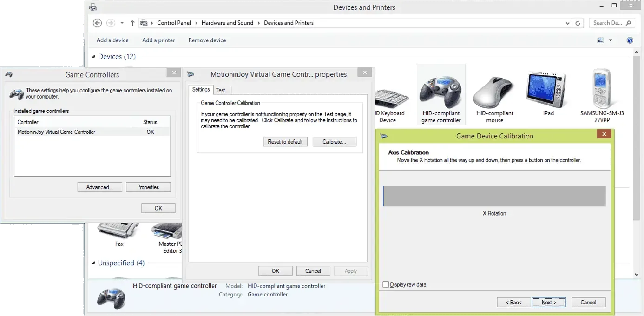The image size is (644, 316).
Task: Open Advanced... in Game Controllers
Action: [x=100, y=187]
